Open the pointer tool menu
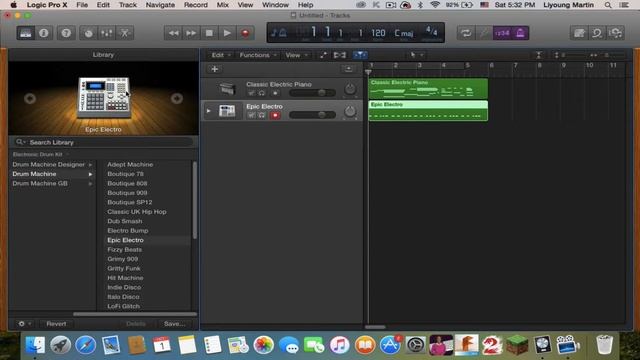 pyautogui.click(x=416, y=55)
